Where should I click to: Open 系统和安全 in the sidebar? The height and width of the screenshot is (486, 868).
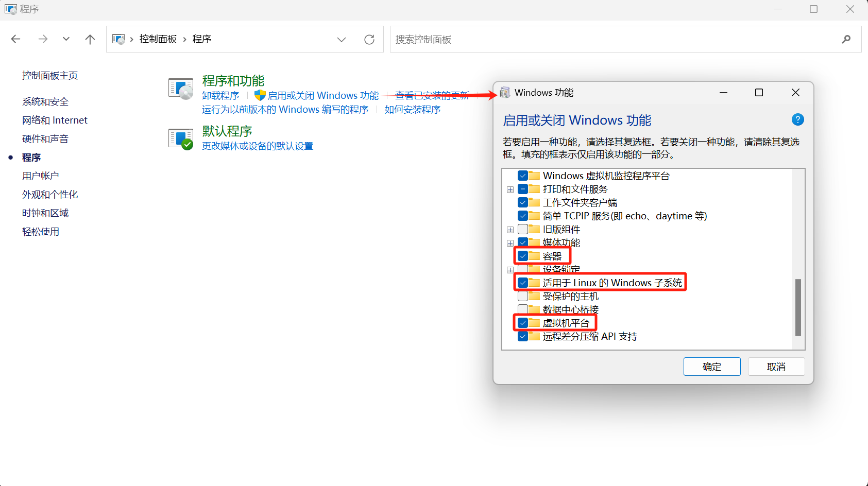(45, 101)
